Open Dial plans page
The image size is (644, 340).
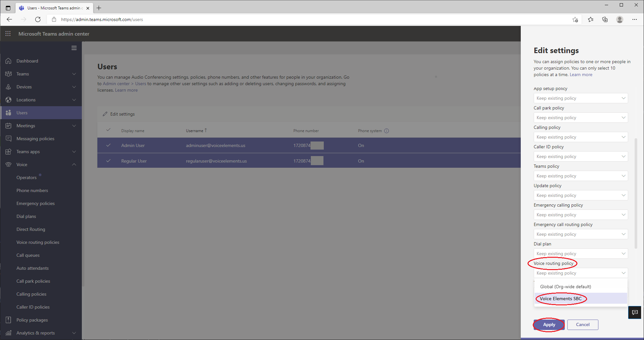point(26,216)
